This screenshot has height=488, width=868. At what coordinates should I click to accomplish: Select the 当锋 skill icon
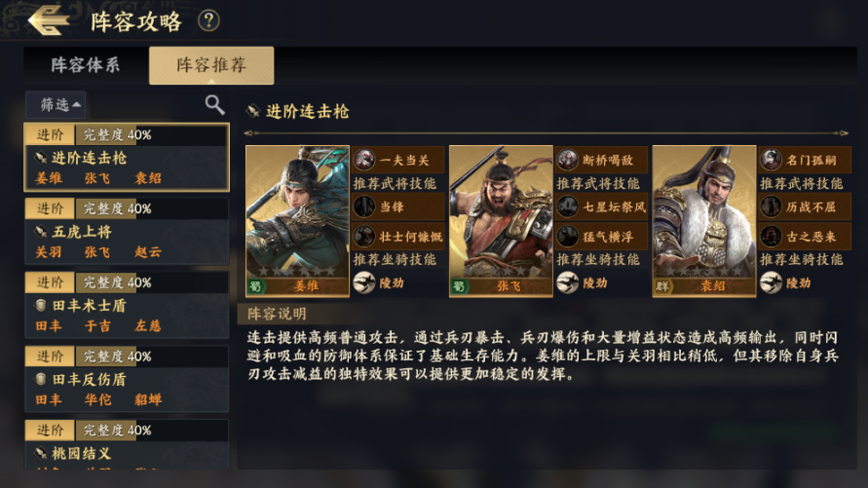pos(364,206)
